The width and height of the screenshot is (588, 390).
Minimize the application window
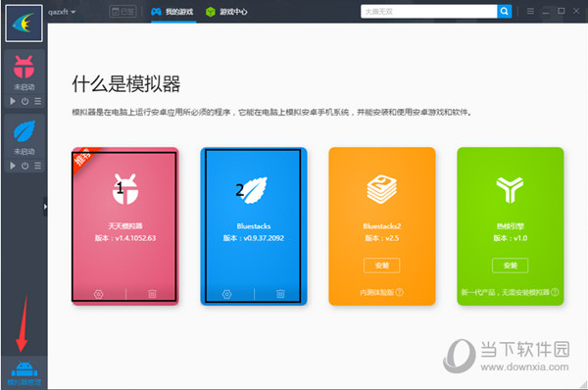546,12
